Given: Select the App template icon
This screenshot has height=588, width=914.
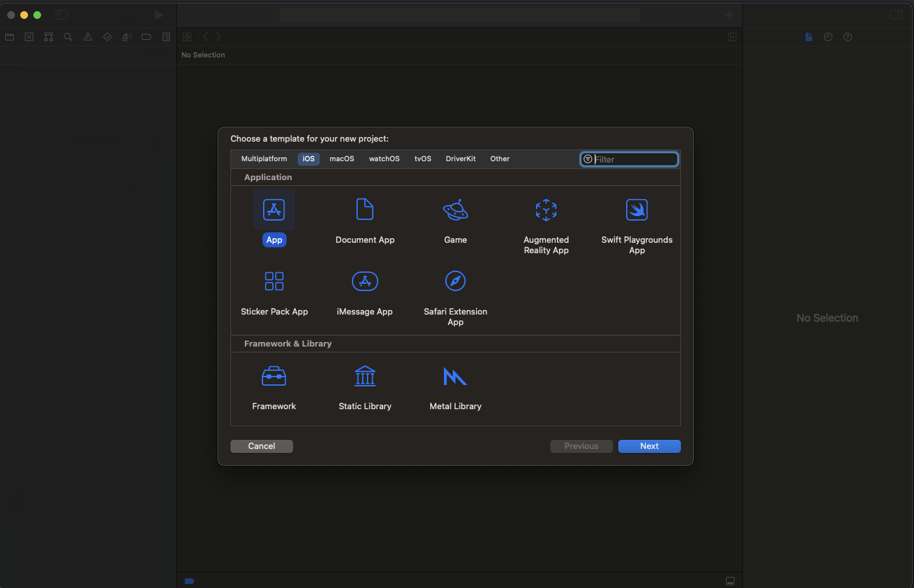Looking at the screenshot, I should [274, 210].
